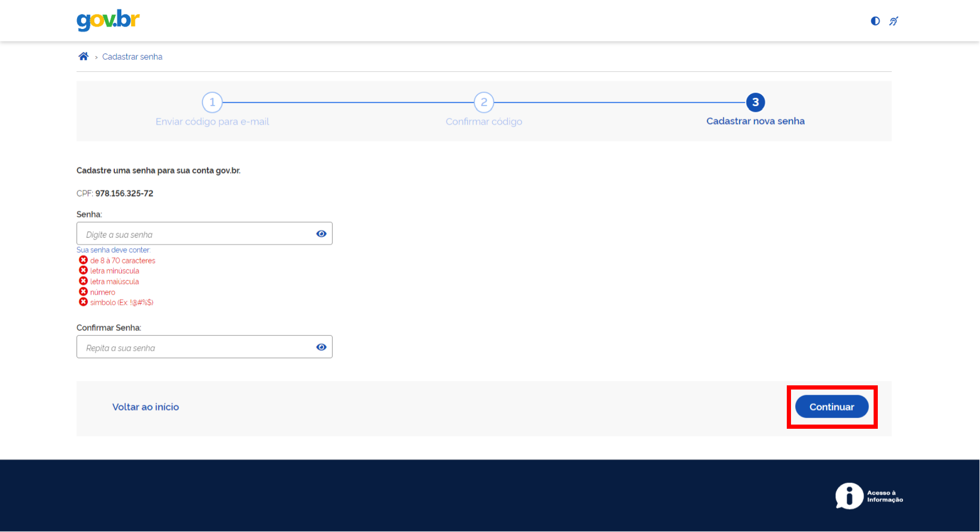
Task: Click the 'letra maiúscula' requirement
Action: (114, 282)
